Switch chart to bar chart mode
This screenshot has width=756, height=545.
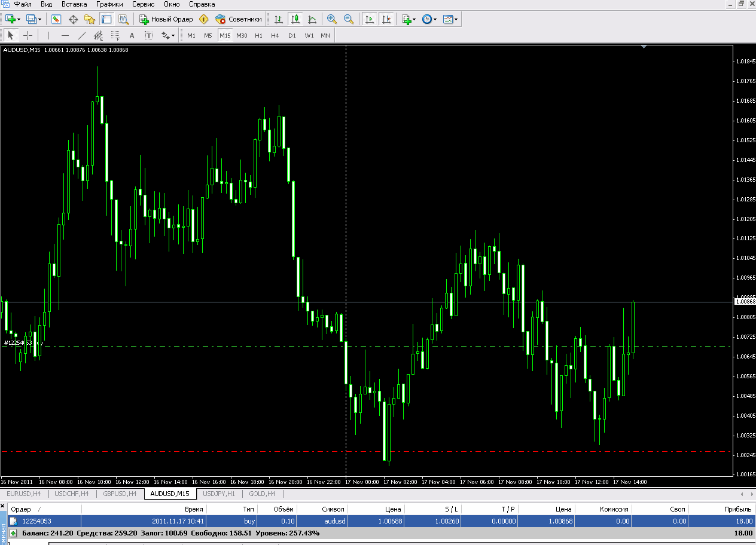coord(279,19)
